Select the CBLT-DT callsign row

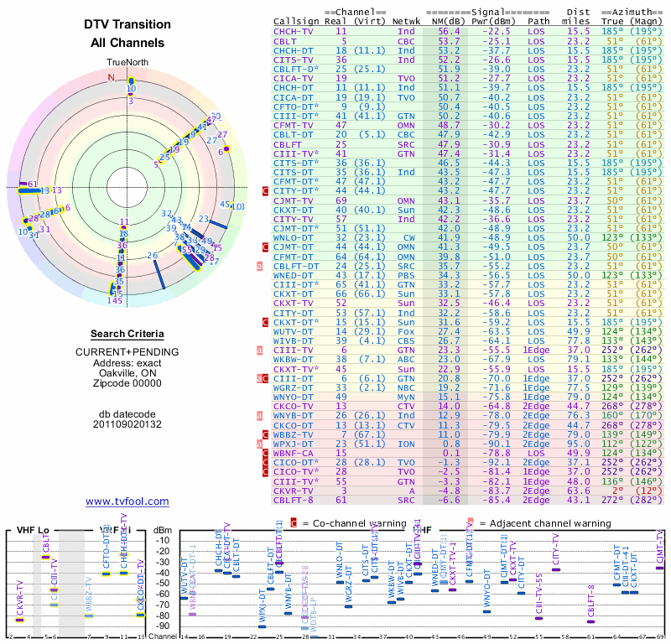pos(293,135)
